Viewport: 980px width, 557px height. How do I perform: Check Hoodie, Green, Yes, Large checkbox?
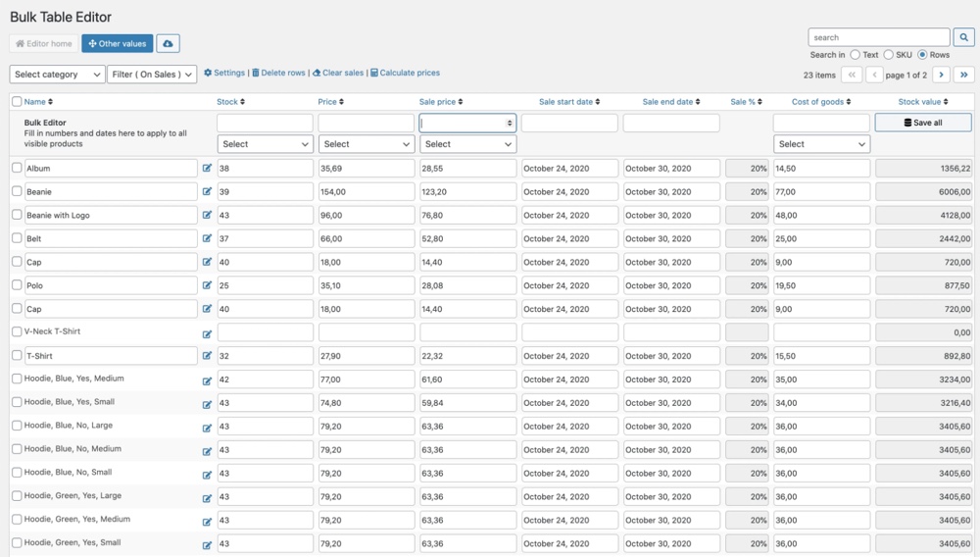17,496
